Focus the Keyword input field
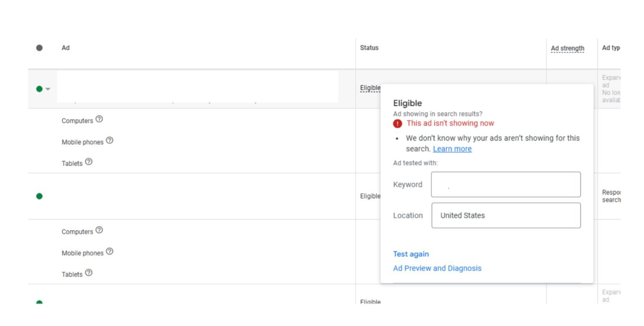Viewport: 644px width, 326px height. coord(506,184)
